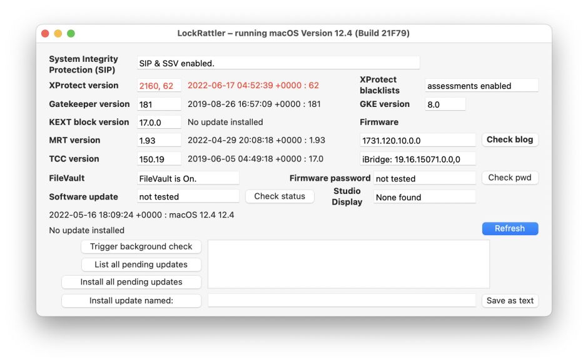Image resolution: width=588 pixels, height=364 pixels.
Task: Click the green full-screen window button
Action: (71, 33)
